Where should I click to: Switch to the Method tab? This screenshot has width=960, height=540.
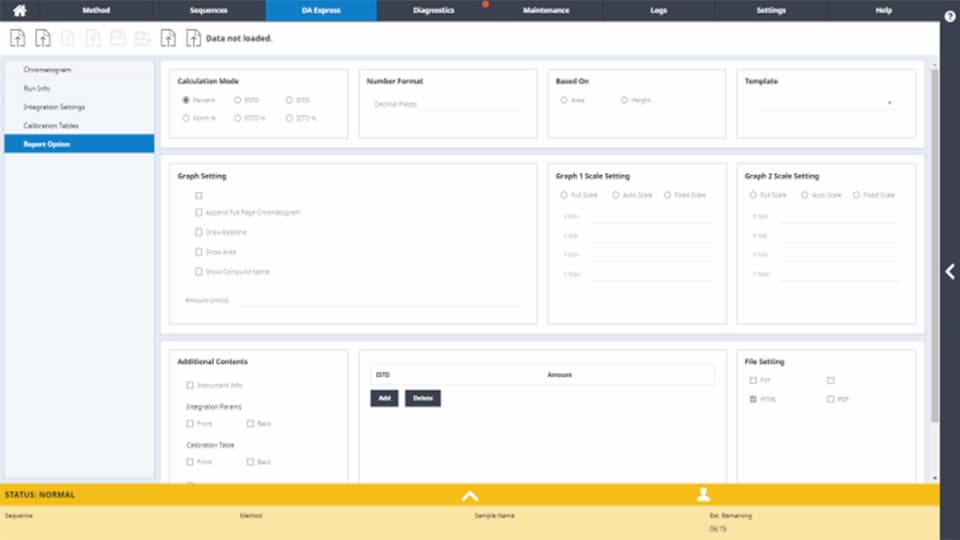point(96,10)
